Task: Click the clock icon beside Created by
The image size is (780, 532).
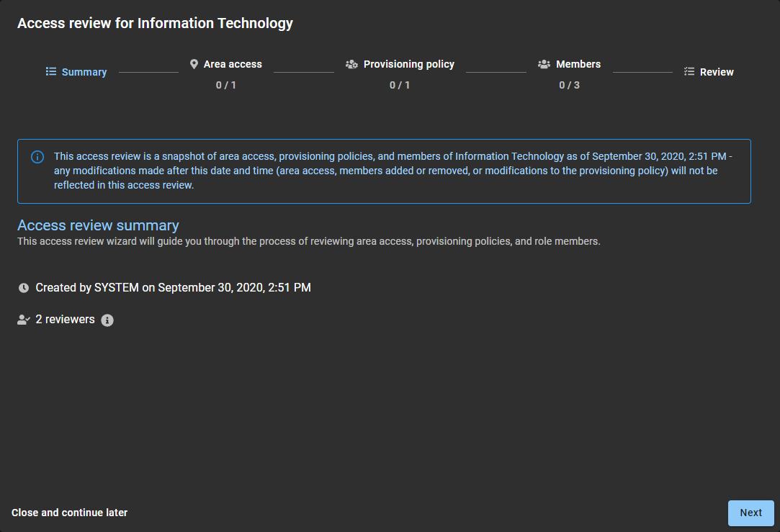Action: [24, 288]
